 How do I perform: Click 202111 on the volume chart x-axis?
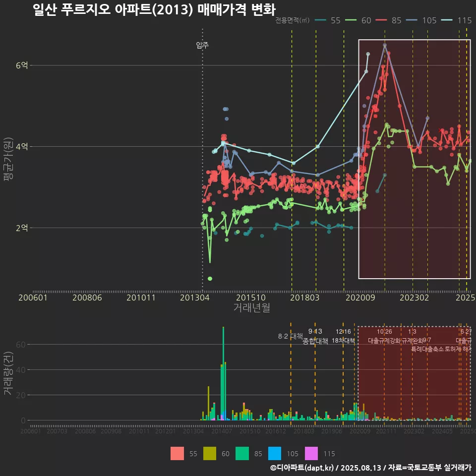pyautogui.click(x=386, y=431)
